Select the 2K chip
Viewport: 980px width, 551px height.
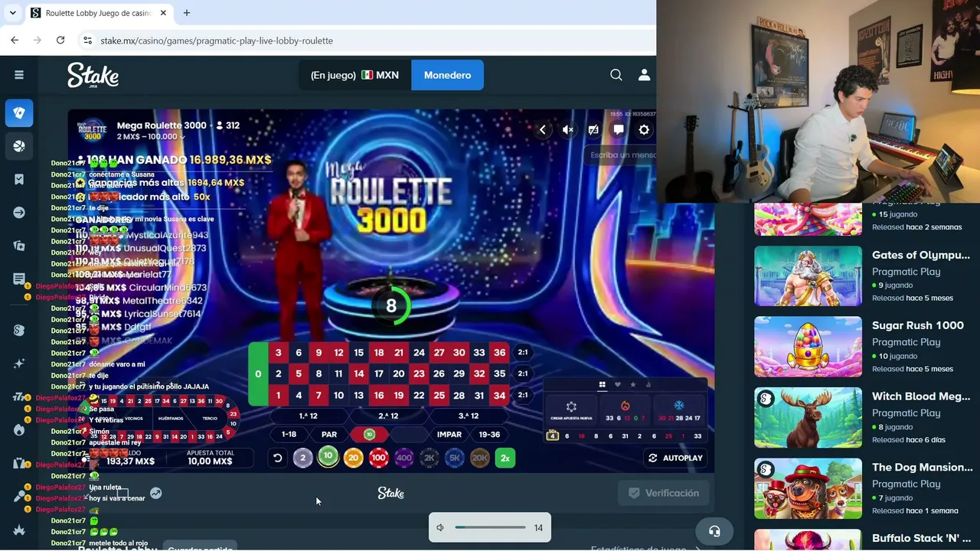click(x=429, y=458)
